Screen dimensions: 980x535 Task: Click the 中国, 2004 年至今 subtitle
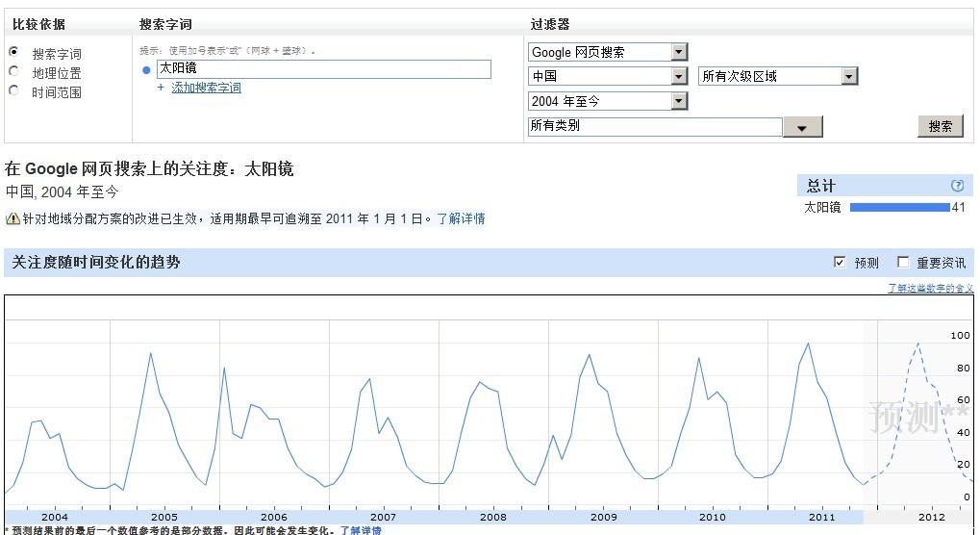[62, 191]
